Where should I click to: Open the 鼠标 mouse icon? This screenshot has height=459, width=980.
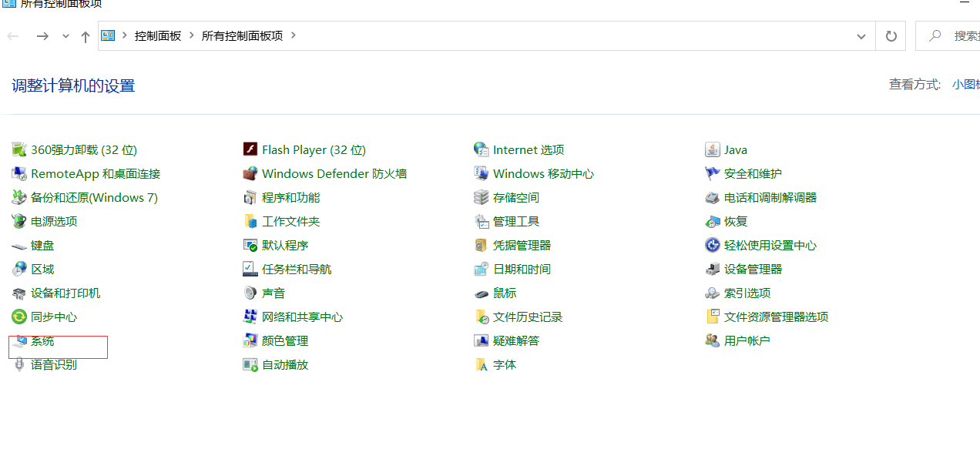(482, 293)
